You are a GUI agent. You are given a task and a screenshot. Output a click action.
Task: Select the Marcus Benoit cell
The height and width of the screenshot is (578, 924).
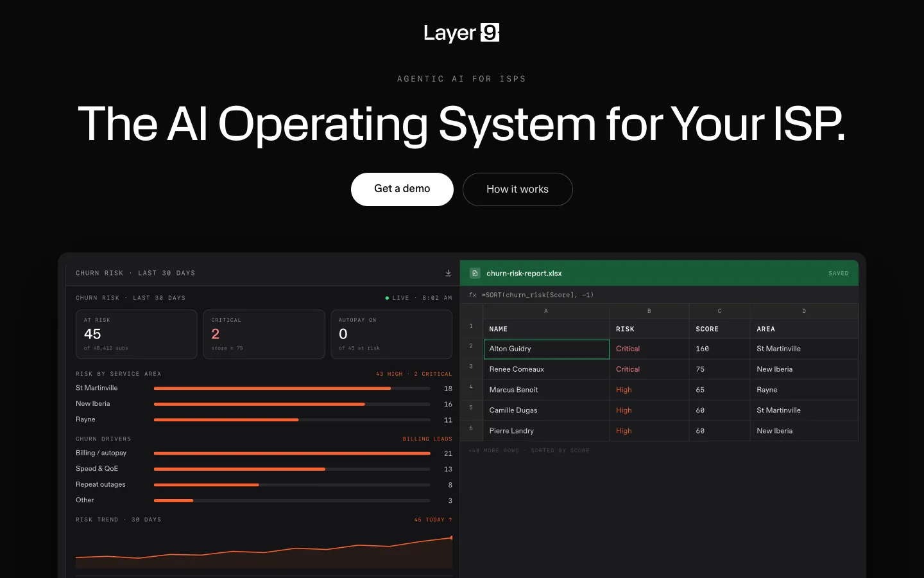point(546,390)
